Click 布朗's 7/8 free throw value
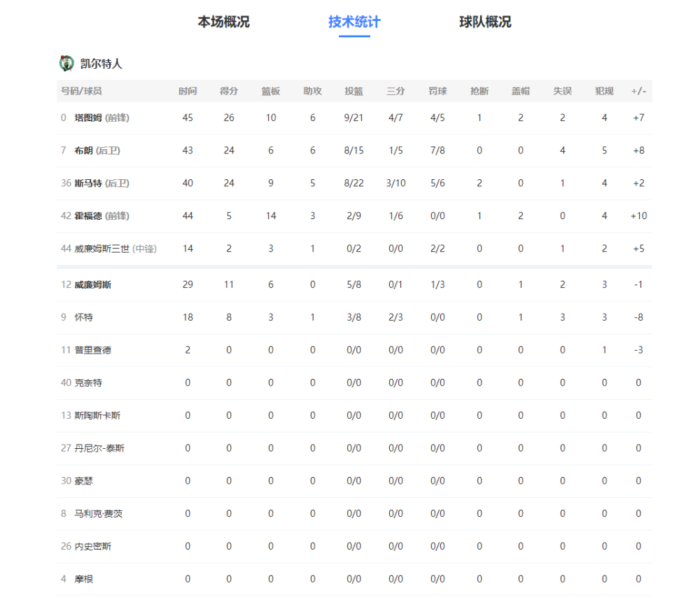Screen dimensions: 700x598 tap(437, 151)
